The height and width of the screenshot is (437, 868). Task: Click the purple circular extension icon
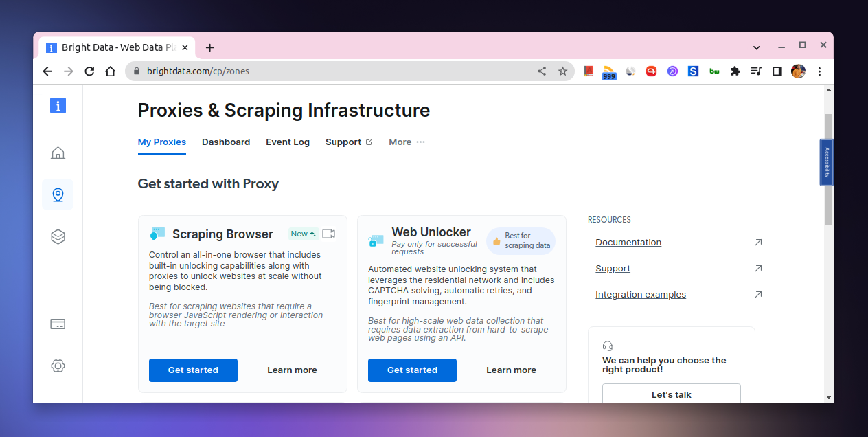pyautogui.click(x=672, y=71)
